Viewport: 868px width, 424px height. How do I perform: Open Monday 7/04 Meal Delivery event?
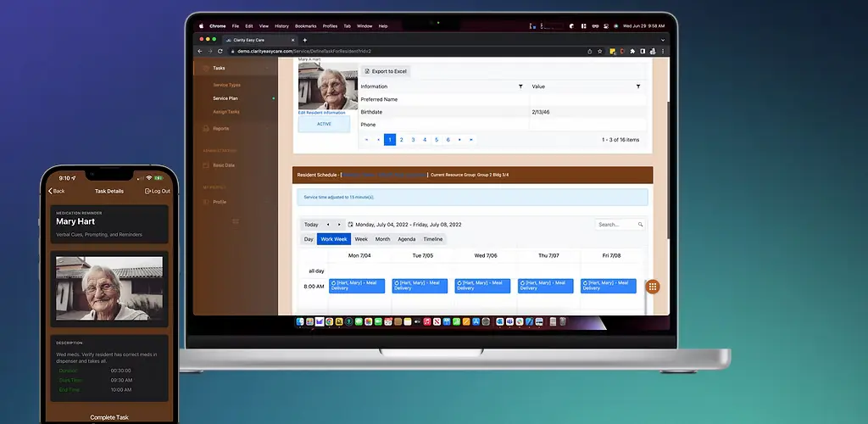[x=357, y=286]
